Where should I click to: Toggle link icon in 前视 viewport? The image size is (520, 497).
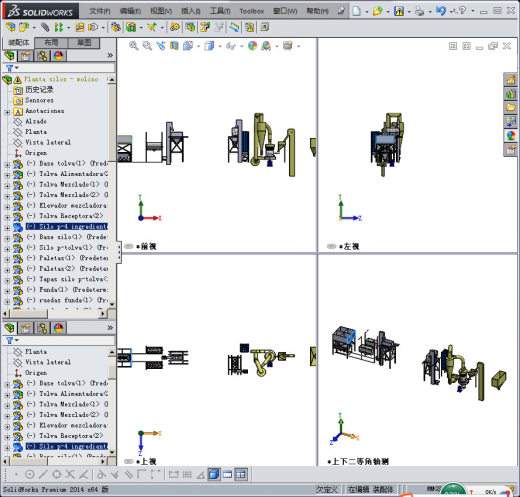[129, 246]
